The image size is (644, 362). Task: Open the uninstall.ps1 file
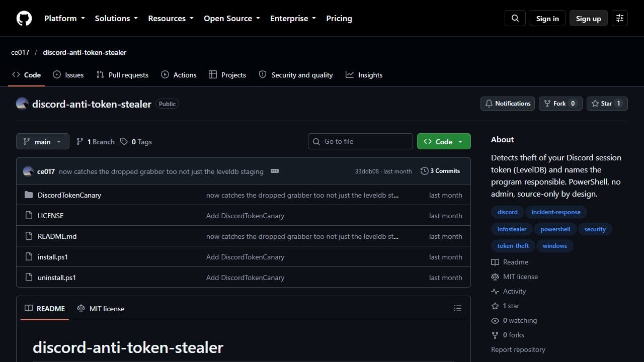click(57, 278)
